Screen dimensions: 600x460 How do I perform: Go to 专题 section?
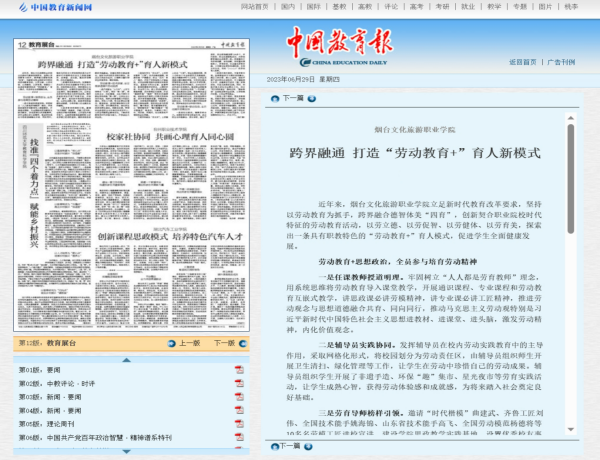(x=520, y=7)
